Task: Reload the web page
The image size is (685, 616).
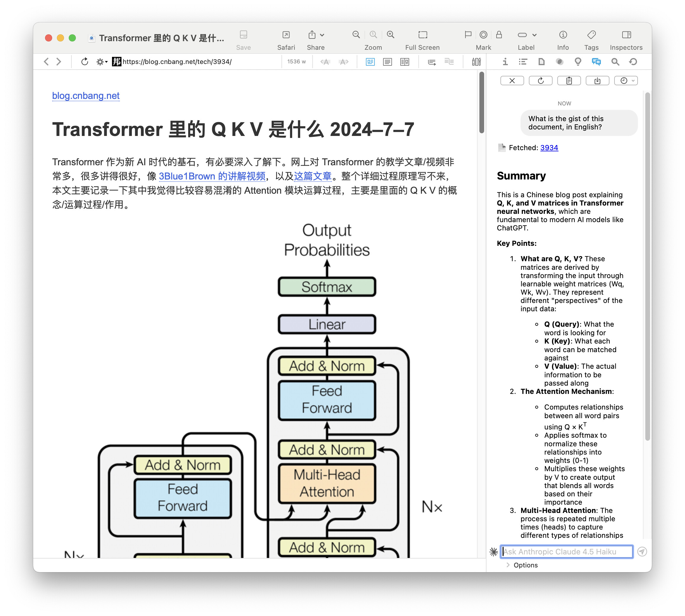Action: (85, 62)
